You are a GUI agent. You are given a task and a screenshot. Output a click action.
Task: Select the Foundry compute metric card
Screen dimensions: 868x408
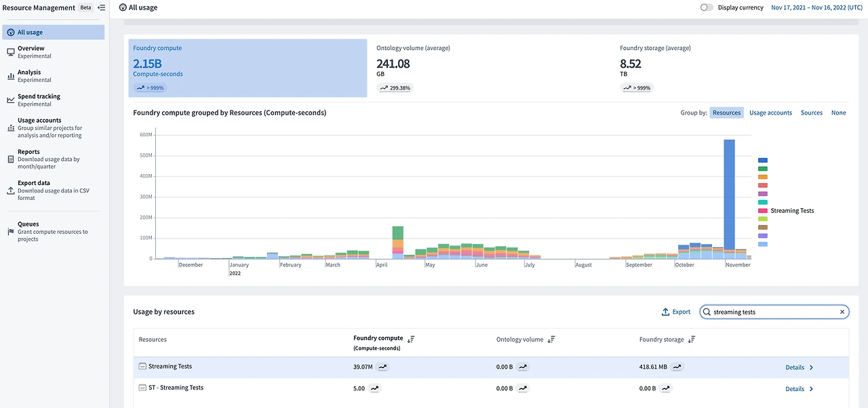coord(248,68)
